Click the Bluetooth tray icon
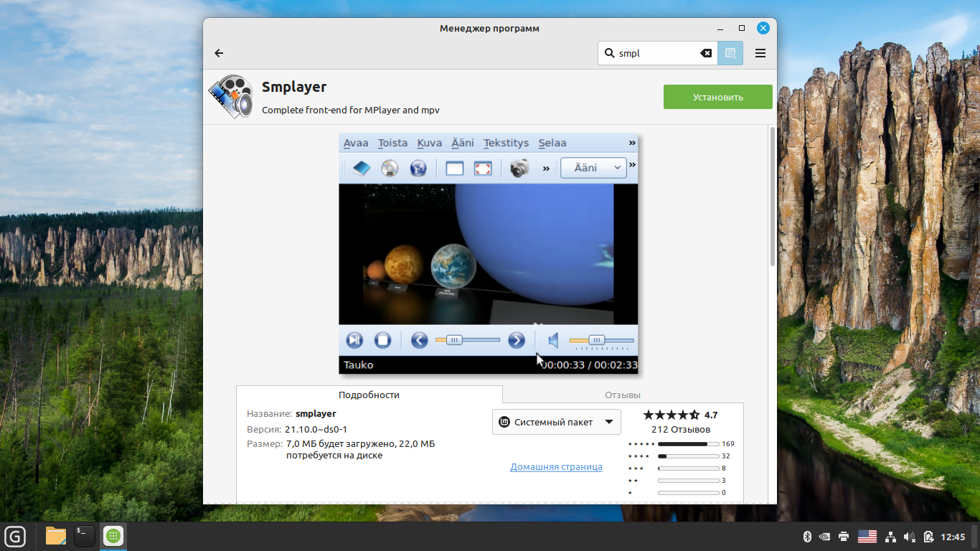This screenshot has width=980, height=551. coord(806,536)
